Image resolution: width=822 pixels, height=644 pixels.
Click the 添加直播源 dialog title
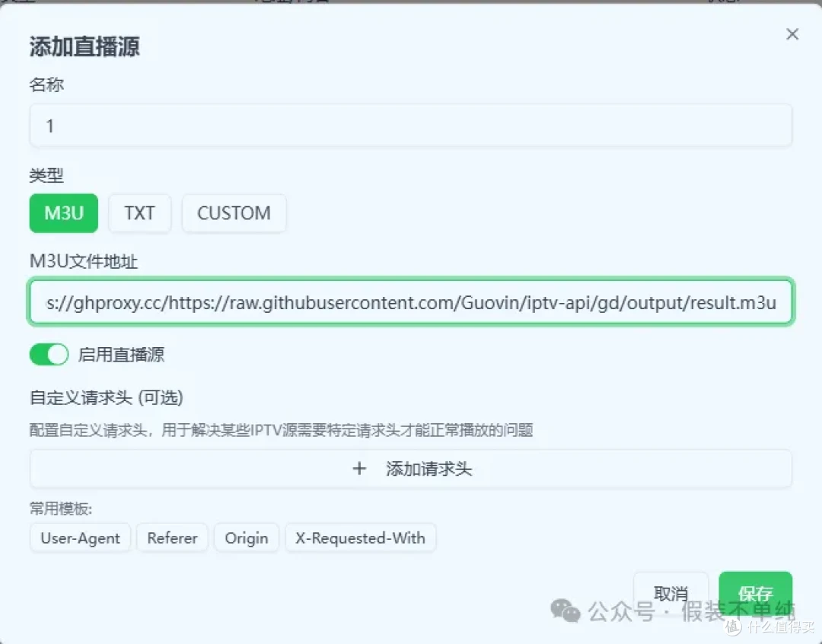coord(84,46)
